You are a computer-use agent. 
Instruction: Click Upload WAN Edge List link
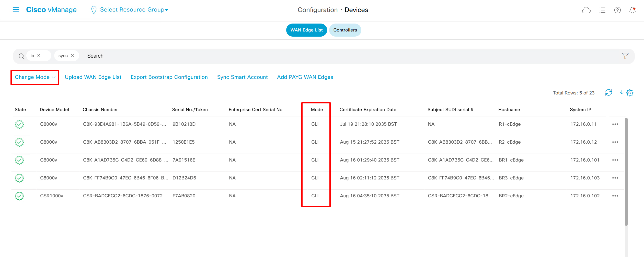pos(93,77)
